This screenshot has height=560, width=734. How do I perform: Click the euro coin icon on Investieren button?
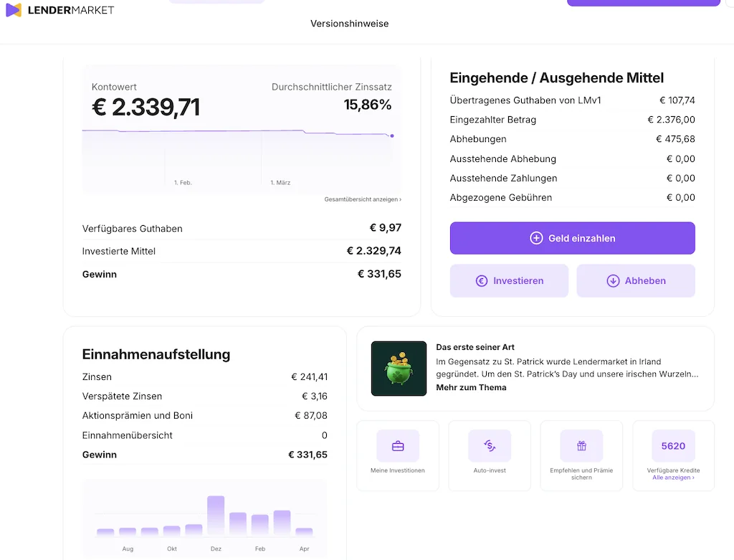482,281
